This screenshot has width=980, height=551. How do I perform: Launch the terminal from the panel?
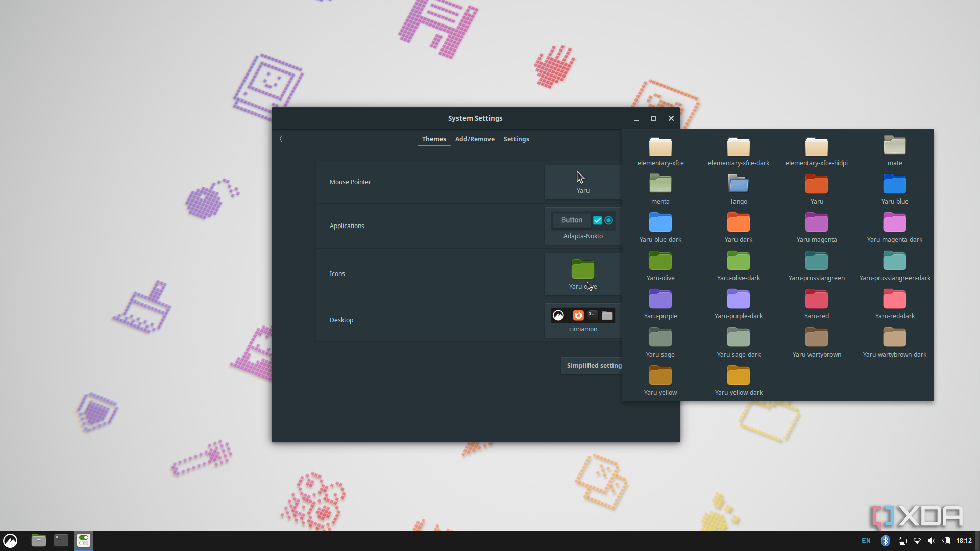(x=61, y=540)
